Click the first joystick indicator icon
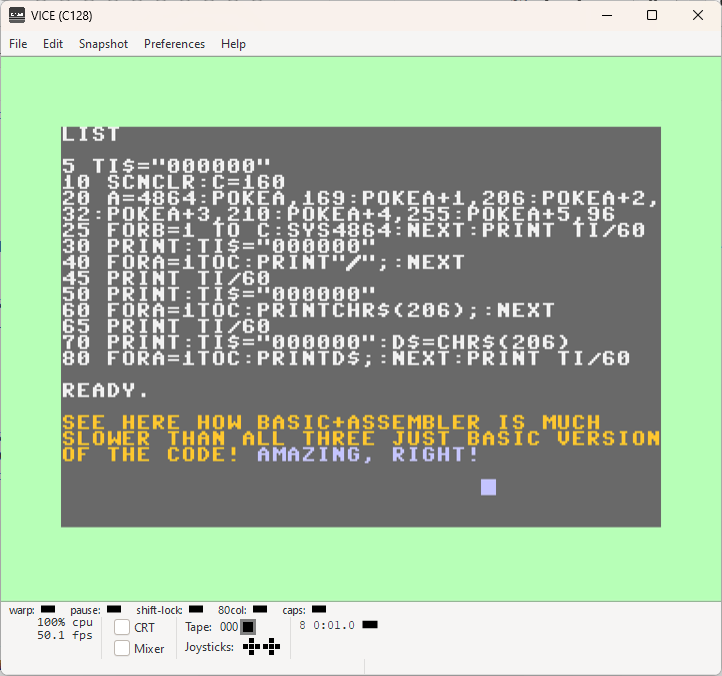This screenshot has width=722, height=676. 251,647
